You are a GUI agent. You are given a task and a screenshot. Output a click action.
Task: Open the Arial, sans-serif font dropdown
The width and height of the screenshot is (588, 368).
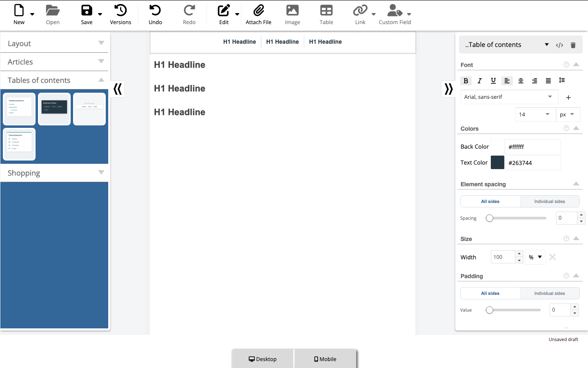coord(508,97)
